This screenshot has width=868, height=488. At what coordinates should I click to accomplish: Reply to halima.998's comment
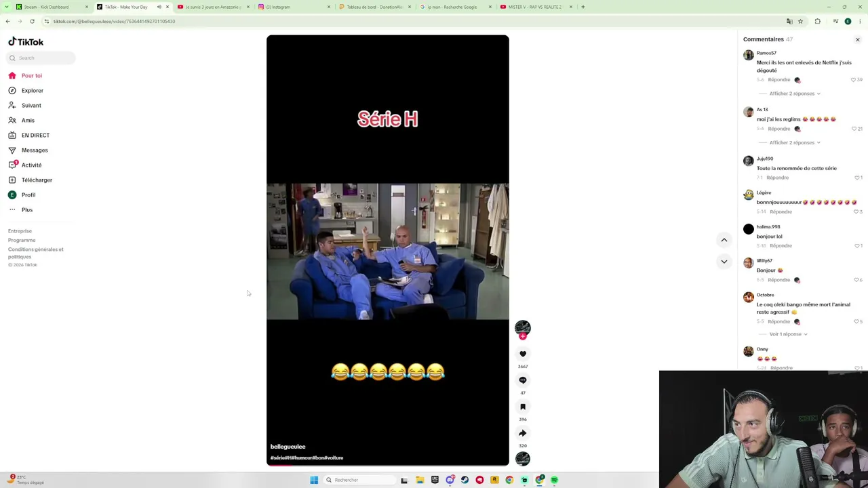point(781,245)
